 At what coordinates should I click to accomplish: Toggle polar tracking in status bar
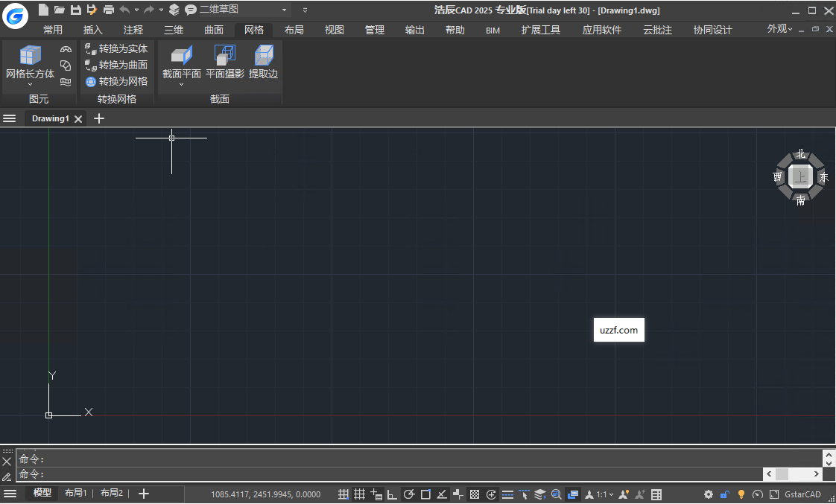[x=409, y=494]
